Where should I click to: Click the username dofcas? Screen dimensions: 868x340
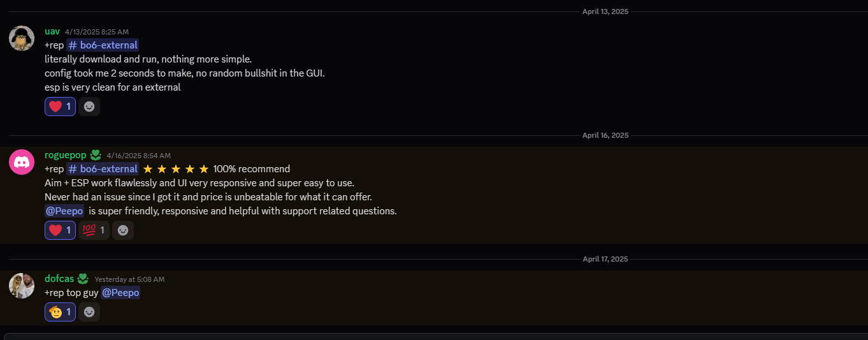(59, 279)
